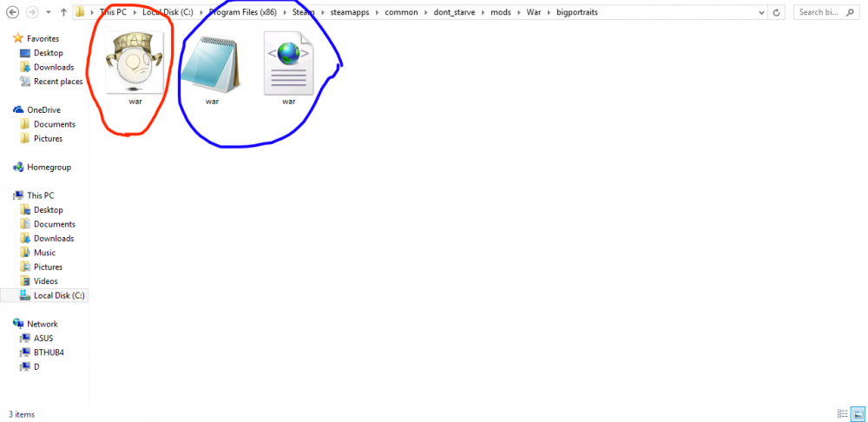This screenshot has height=422, width=868.
Task: Switch to large icons view in status bar
Action: pos(858,413)
